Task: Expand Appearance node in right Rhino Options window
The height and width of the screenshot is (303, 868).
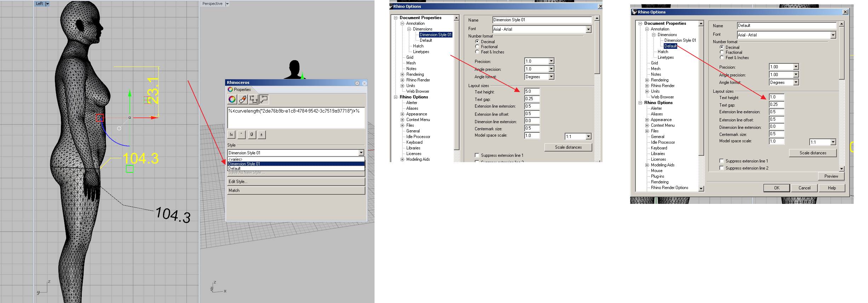Action: (x=647, y=120)
